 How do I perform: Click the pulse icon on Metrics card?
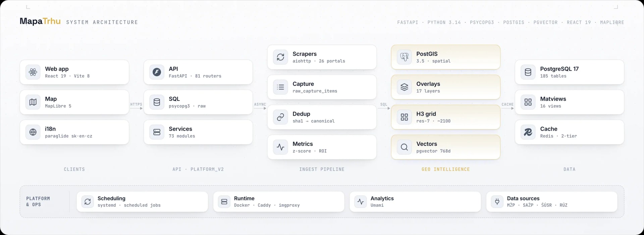(280, 147)
